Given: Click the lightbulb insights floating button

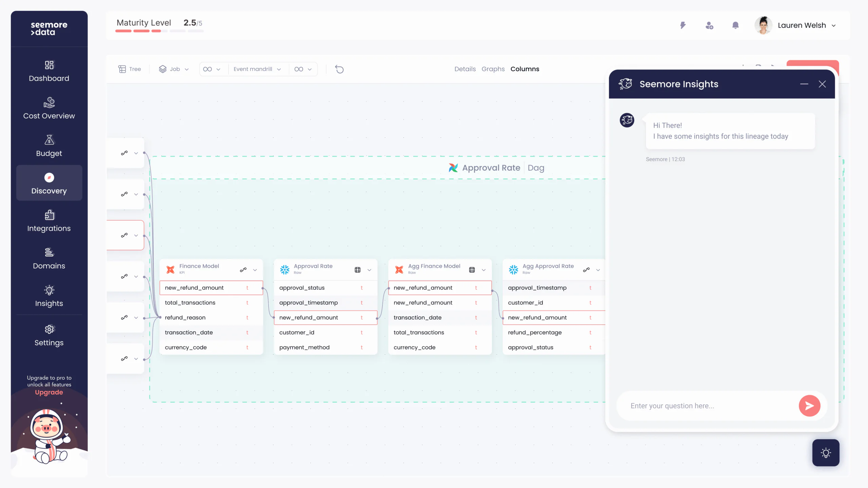Looking at the screenshot, I should [x=825, y=453].
